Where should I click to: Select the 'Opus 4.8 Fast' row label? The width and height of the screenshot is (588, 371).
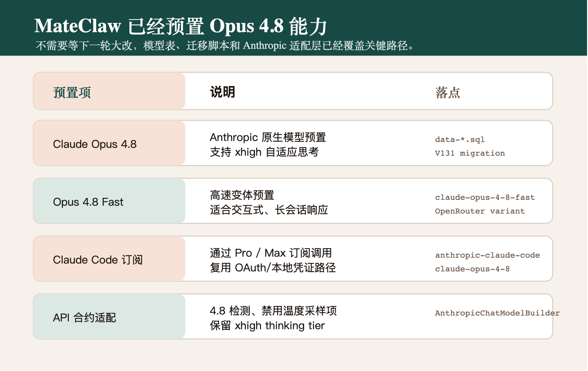click(88, 202)
